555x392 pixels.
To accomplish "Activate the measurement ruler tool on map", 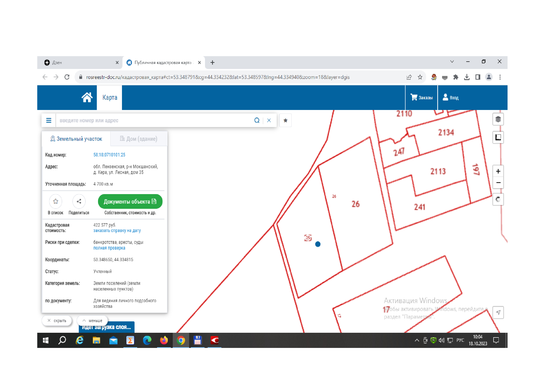I will point(498,137).
